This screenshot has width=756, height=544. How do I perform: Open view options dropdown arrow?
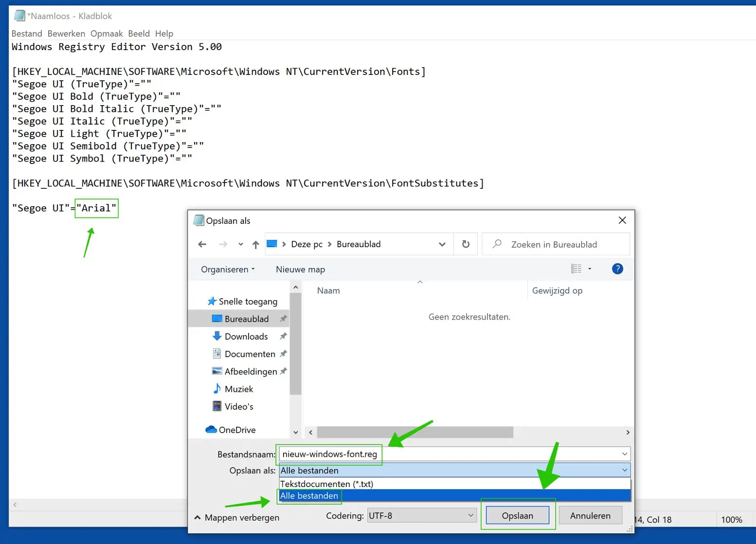pyautogui.click(x=590, y=269)
